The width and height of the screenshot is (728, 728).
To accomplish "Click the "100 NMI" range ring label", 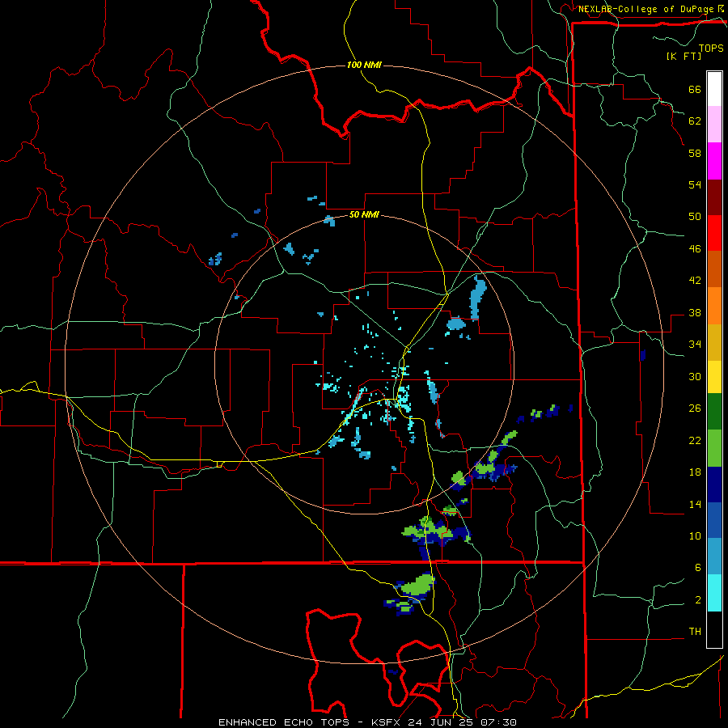I will click(364, 65).
